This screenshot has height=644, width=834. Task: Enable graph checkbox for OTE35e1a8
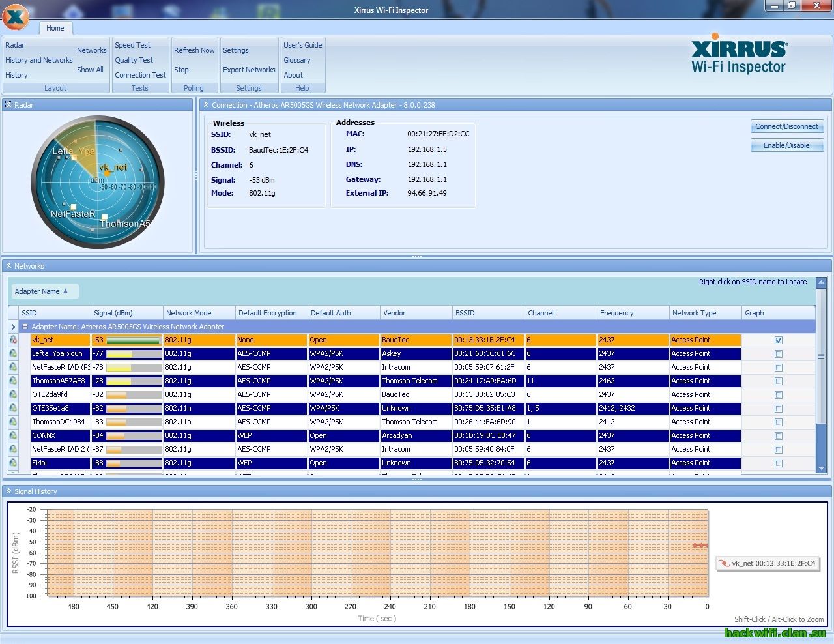[x=779, y=409]
